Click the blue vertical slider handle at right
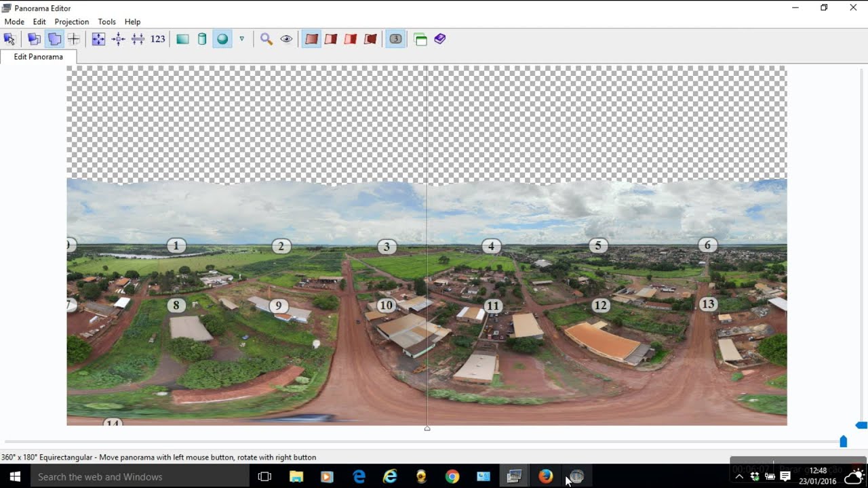This screenshot has width=868, height=488. click(862, 425)
